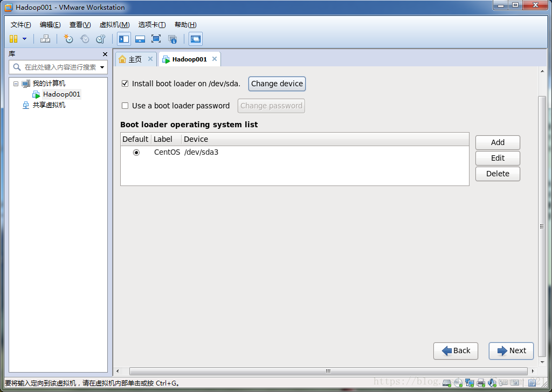Click the Next button

point(511,351)
